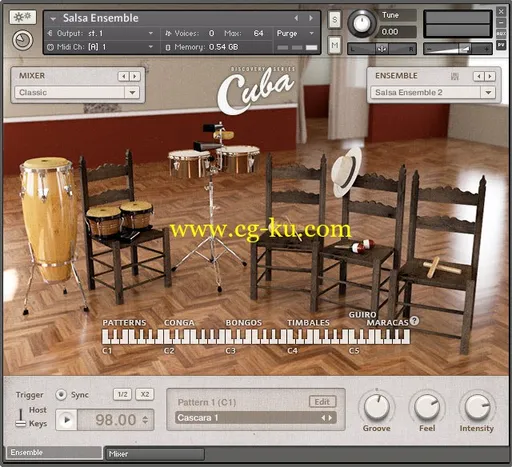Switch to the Ensemble tab
Viewport: 512px width, 467px height.
click(53, 452)
